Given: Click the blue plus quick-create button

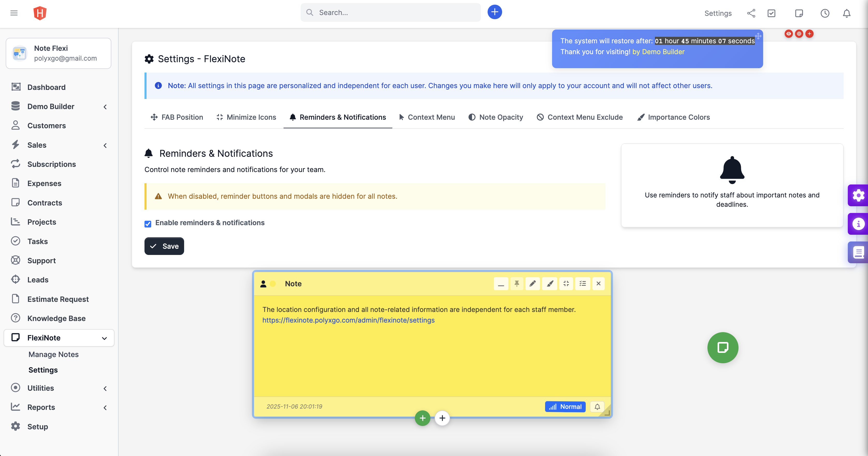Looking at the screenshot, I should pyautogui.click(x=494, y=12).
